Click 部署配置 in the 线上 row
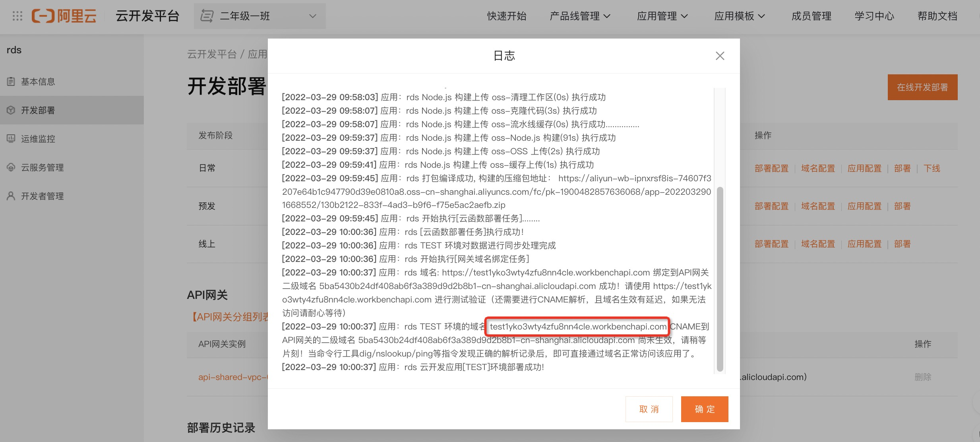 point(771,244)
